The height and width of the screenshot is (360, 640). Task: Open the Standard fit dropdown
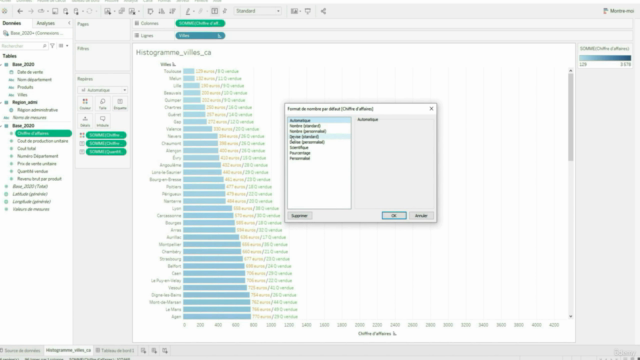pyautogui.click(x=258, y=11)
